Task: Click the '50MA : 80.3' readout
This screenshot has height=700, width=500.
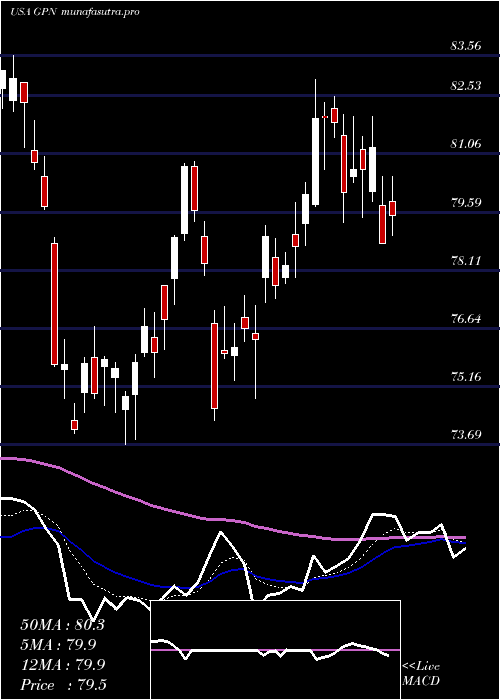Action: [62, 625]
